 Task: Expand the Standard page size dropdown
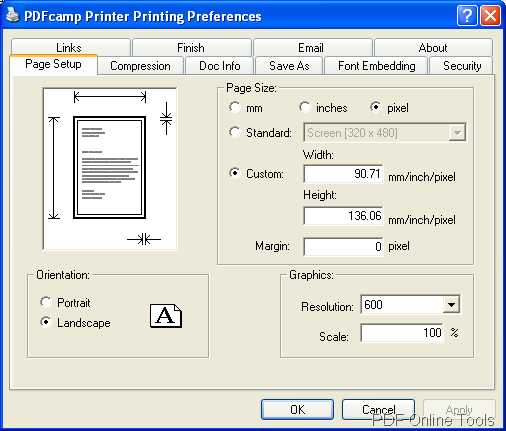pos(457,133)
